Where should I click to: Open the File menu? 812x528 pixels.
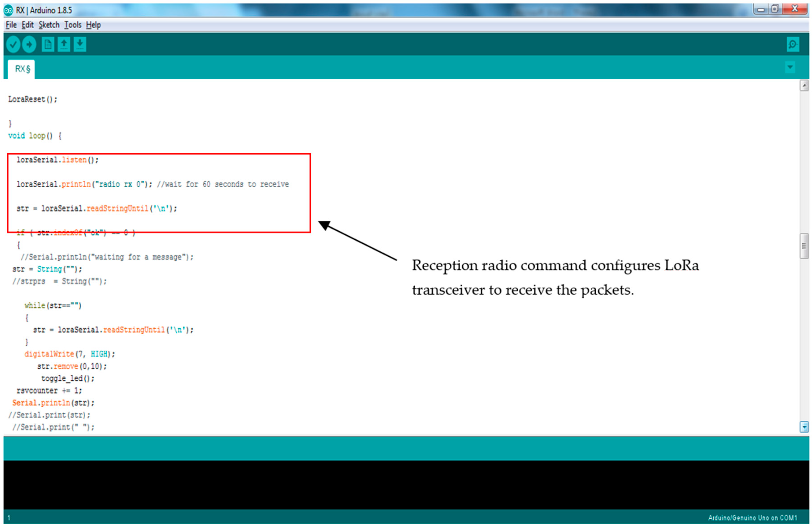[x=11, y=25]
